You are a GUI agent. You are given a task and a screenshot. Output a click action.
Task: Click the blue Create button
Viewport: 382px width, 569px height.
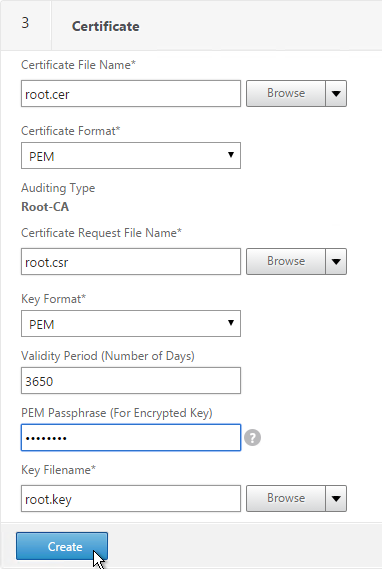click(x=62, y=546)
